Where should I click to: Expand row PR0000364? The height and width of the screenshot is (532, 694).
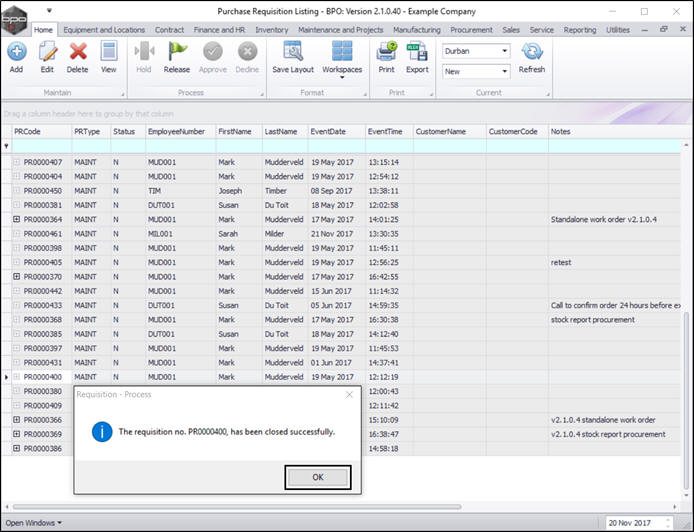[16, 219]
